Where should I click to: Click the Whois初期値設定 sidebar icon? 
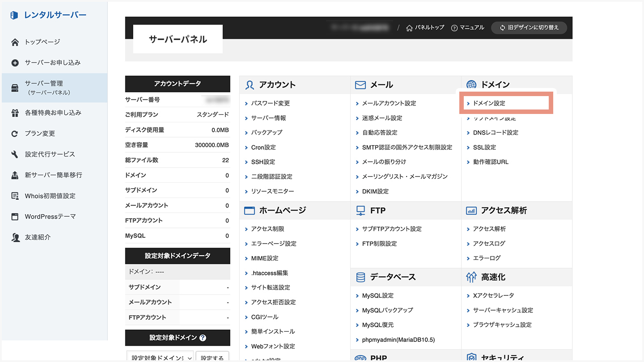click(15, 196)
